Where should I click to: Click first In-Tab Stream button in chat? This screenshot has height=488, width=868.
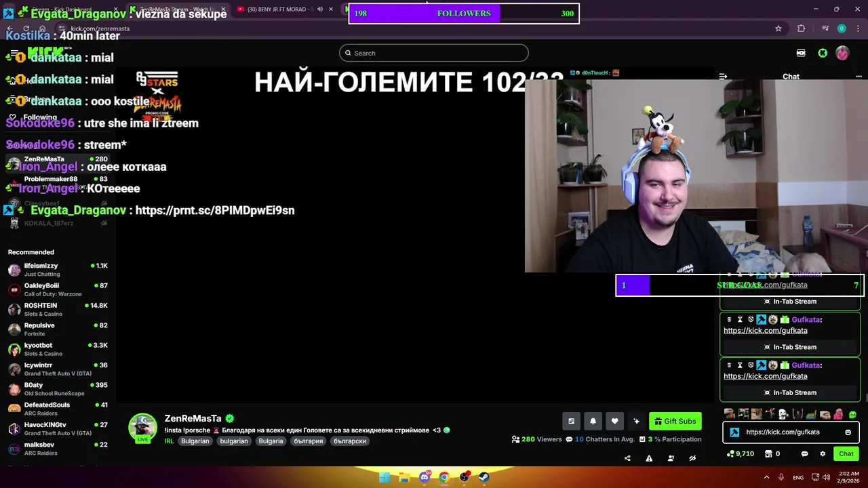click(790, 302)
